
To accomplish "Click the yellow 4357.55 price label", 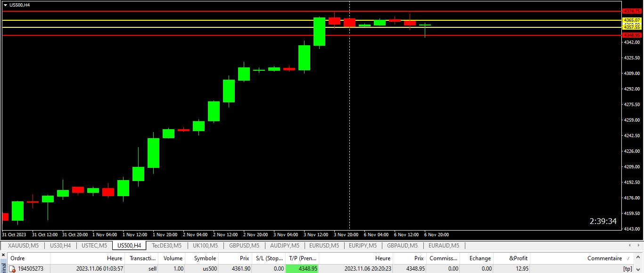I will pyautogui.click(x=632, y=27).
